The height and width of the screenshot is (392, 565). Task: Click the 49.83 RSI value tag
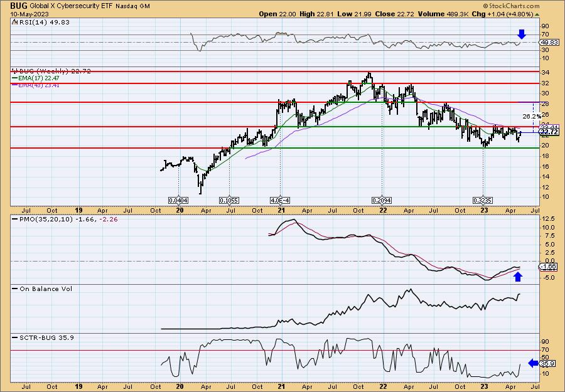click(x=549, y=43)
